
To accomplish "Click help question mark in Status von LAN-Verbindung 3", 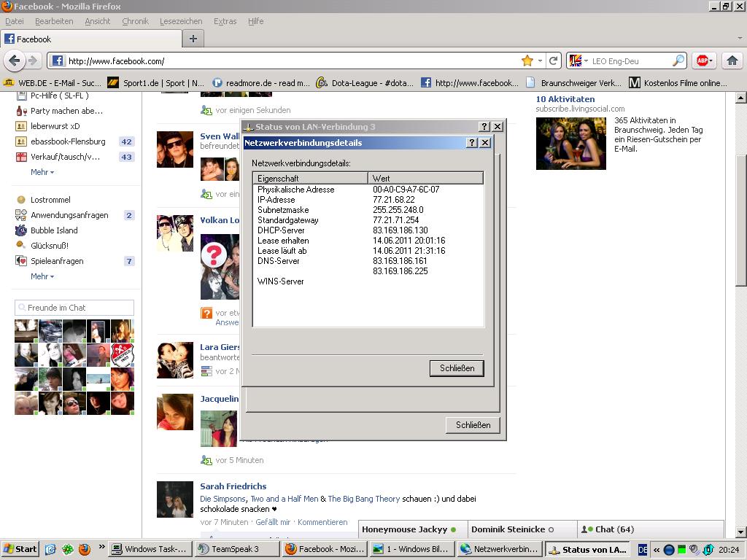I will 484,126.
